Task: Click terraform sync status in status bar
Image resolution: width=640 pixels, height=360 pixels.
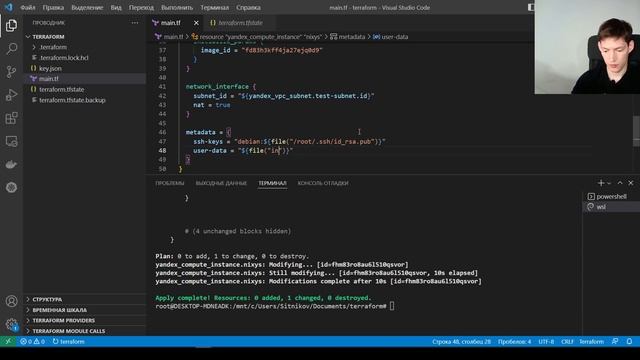Action: (68, 341)
